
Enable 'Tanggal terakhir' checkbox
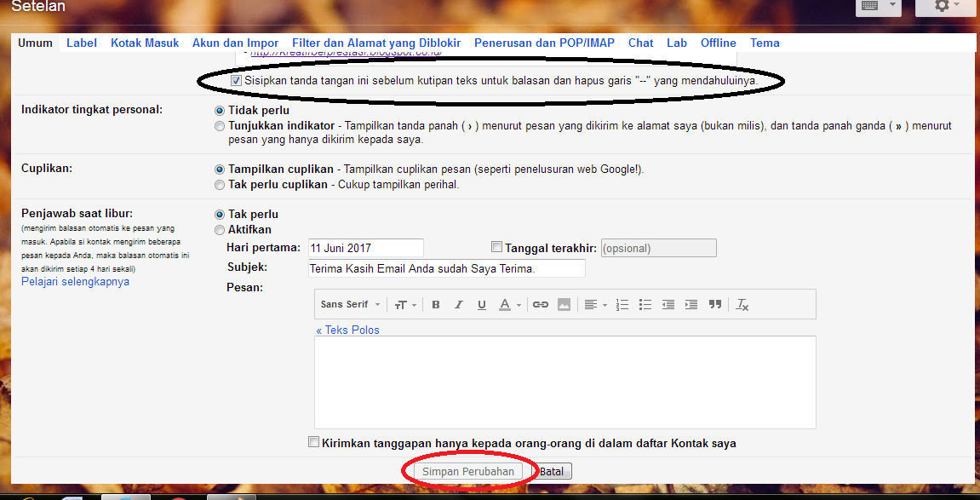496,246
